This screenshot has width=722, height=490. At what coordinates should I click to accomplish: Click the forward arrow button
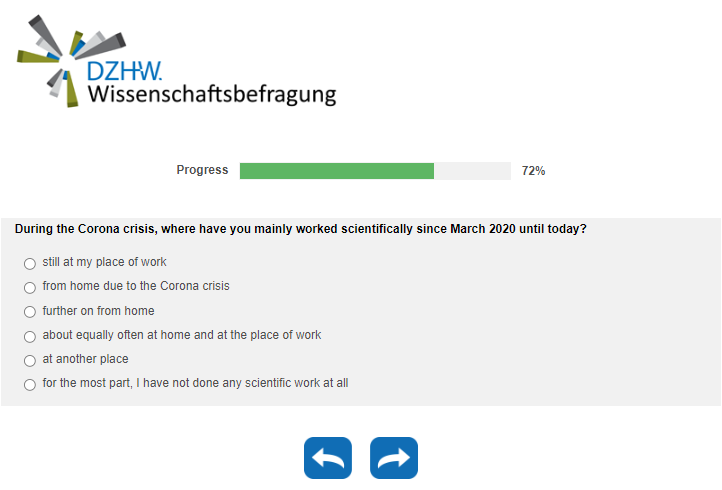click(x=394, y=458)
